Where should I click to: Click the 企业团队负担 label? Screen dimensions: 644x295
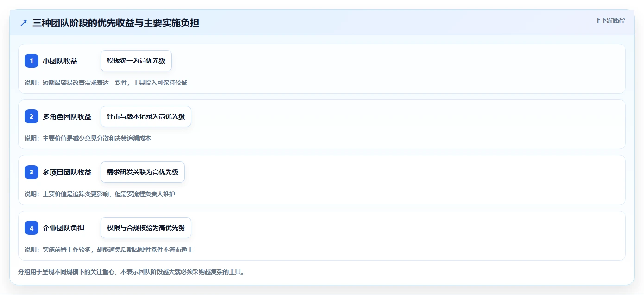(x=63, y=228)
